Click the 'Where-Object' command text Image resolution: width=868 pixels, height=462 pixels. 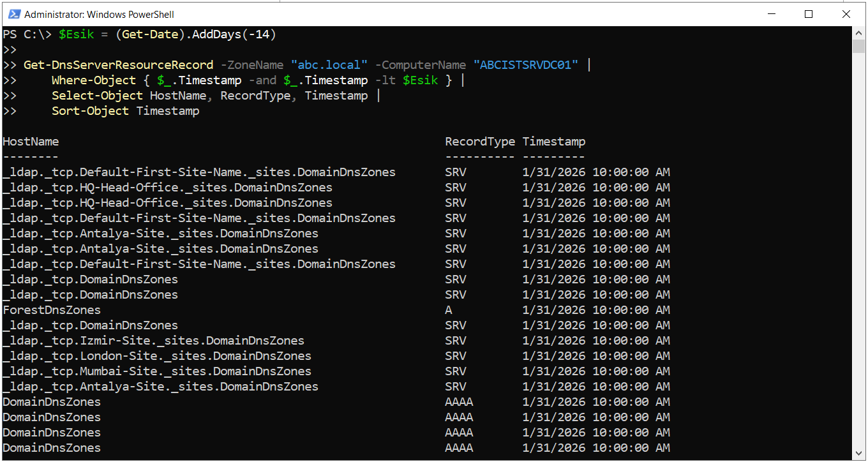[x=94, y=80]
